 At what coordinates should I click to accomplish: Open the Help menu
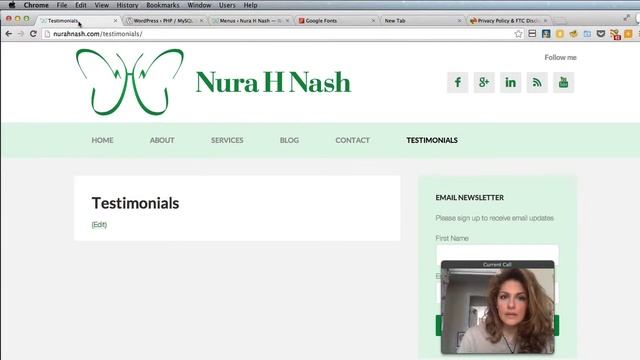click(x=250, y=5)
